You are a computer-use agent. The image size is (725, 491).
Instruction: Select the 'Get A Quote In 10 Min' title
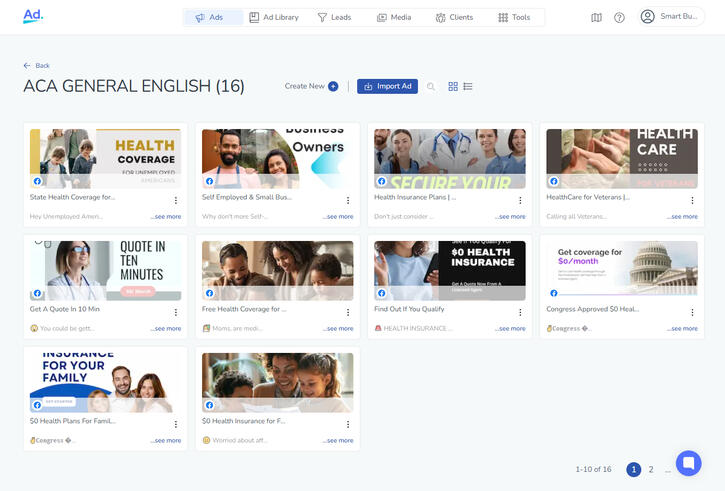click(65, 309)
